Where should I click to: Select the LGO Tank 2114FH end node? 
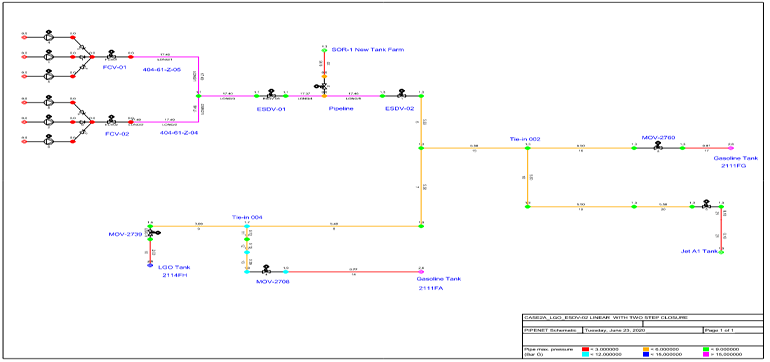tap(150, 265)
